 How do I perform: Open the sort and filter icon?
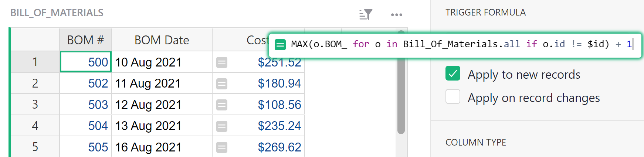(366, 15)
